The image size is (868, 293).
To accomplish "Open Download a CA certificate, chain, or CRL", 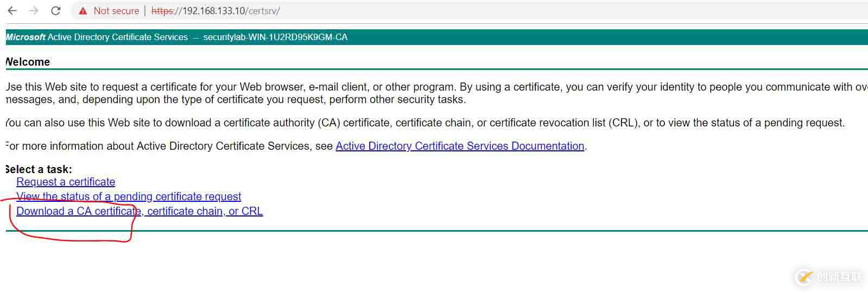I will point(140,211).
